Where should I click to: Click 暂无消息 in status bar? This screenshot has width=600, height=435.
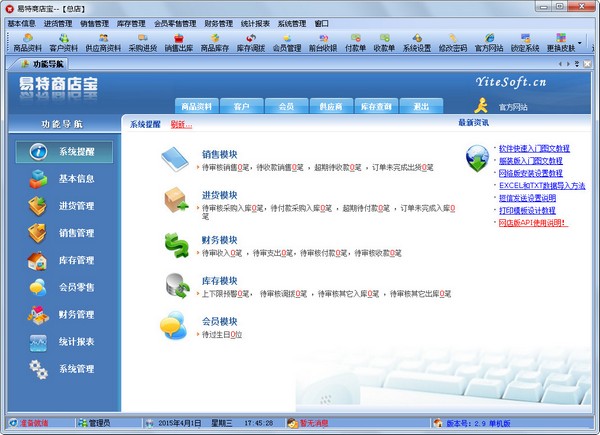[x=314, y=423]
